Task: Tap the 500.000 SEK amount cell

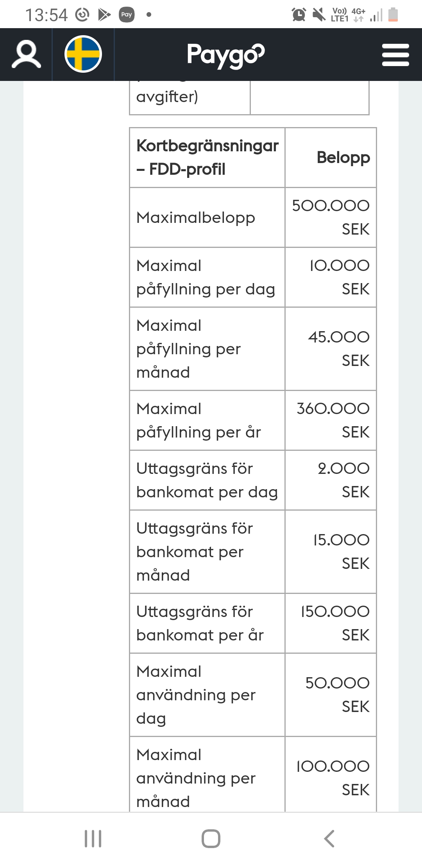Action: click(331, 217)
